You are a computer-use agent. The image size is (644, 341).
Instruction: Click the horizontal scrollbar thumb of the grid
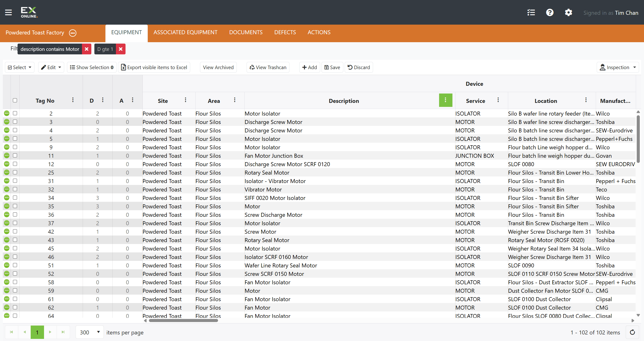pos(183,320)
